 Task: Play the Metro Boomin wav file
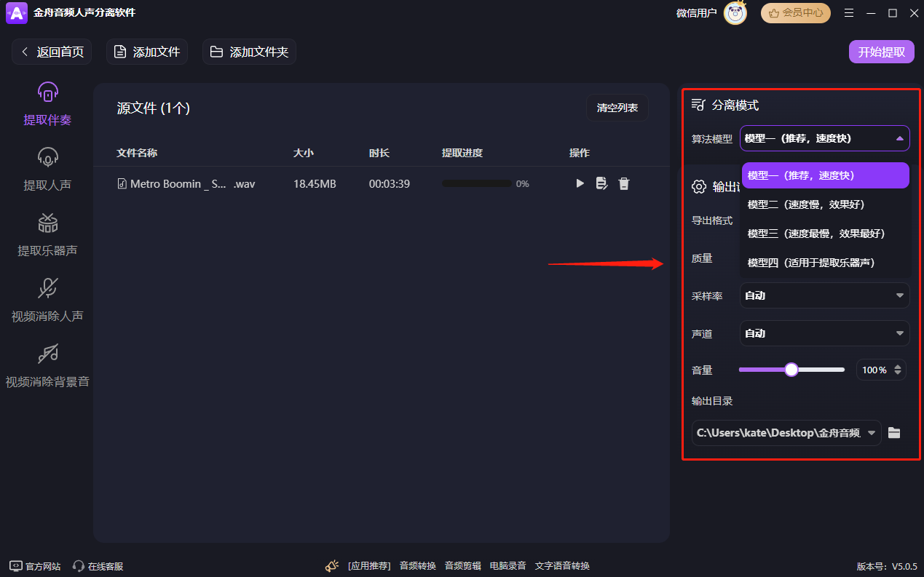580,183
